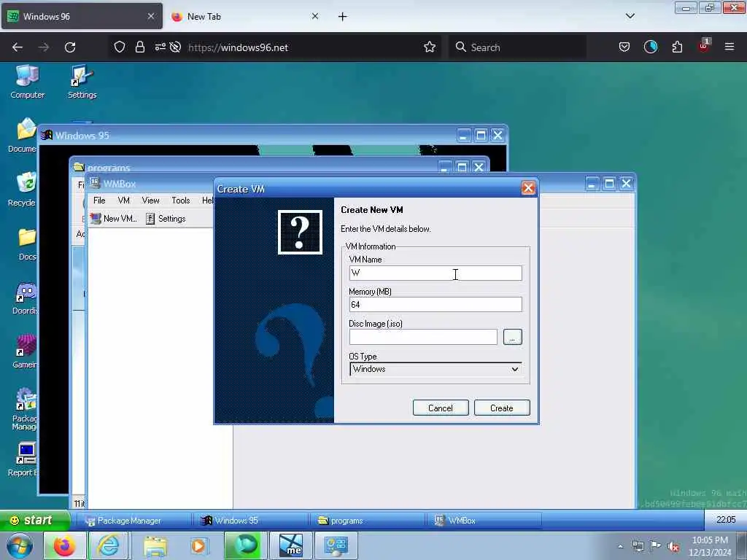Open the WMBox View menu
The height and width of the screenshot is (560, 747).
(x=150, y=201)
